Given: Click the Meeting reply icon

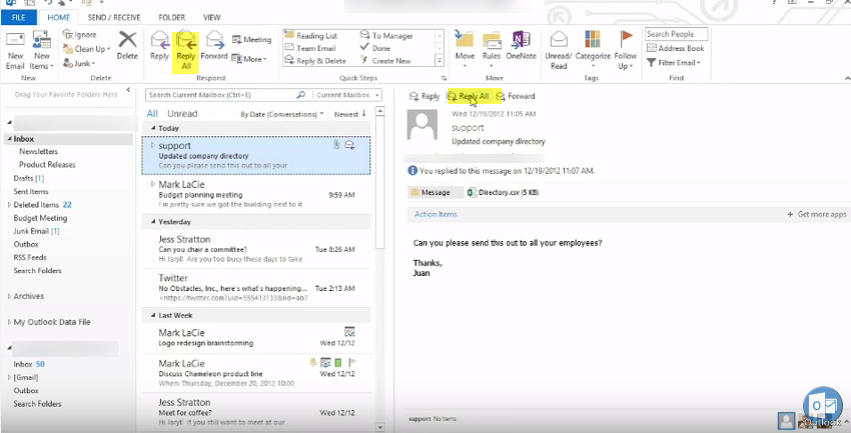Looking at the screenshot, I should click(x=237, y=40).
